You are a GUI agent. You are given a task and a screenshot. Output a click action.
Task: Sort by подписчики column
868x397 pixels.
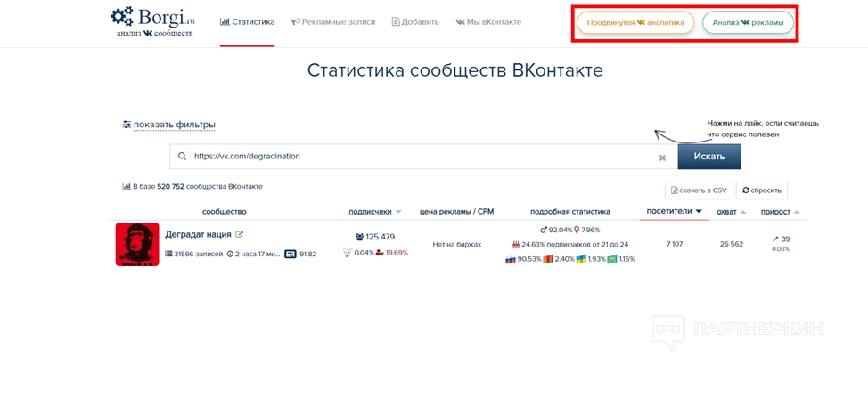pos(370,212)
